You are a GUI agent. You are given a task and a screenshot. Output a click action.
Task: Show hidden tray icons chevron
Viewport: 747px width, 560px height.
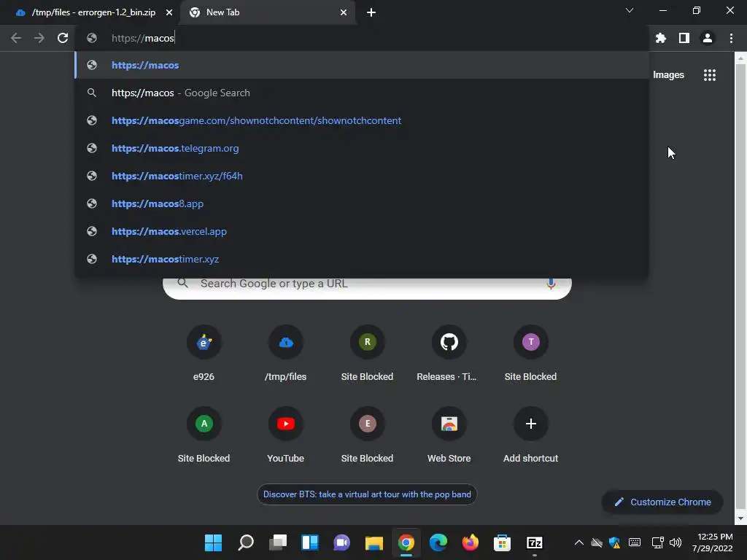pos(578,542)
